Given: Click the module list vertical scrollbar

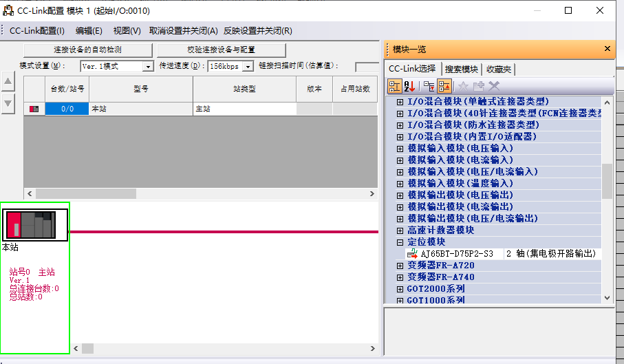Looking at the screenshot, I should [x=607, y=181].
